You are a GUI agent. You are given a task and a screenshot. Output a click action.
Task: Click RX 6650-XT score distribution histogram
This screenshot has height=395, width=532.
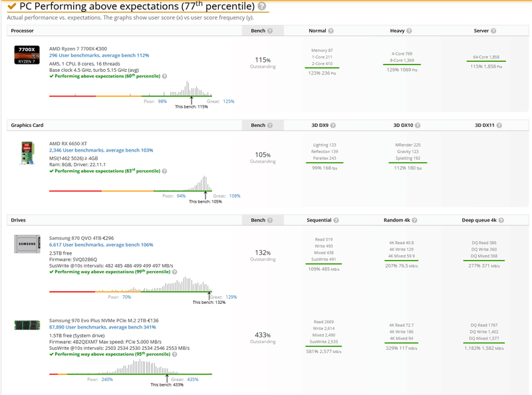(130, 184)
